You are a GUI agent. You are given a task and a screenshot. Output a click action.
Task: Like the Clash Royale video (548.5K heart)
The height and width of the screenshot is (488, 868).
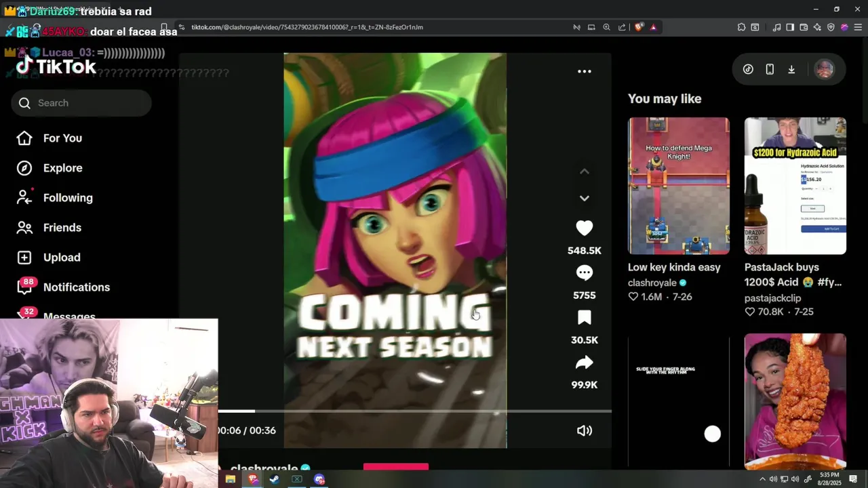584,228
